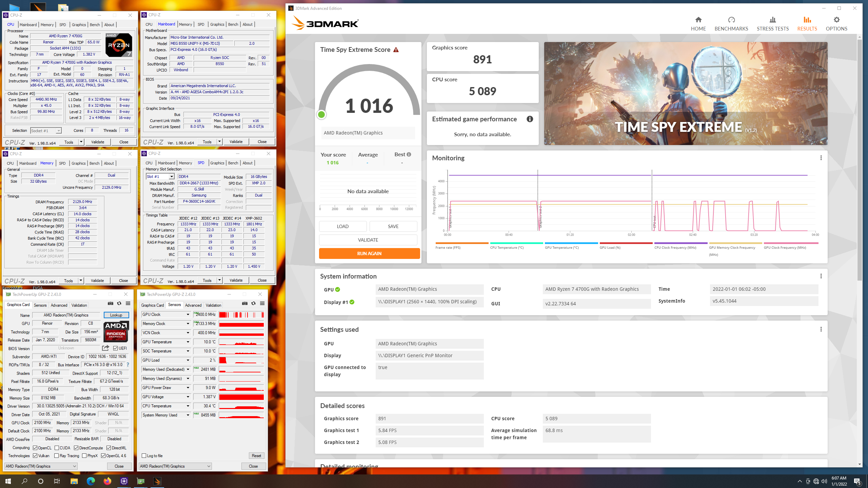Launch Microsoft Edge from the taskbar
This screenshot has height=488, width=868.
tap(91, 481)
